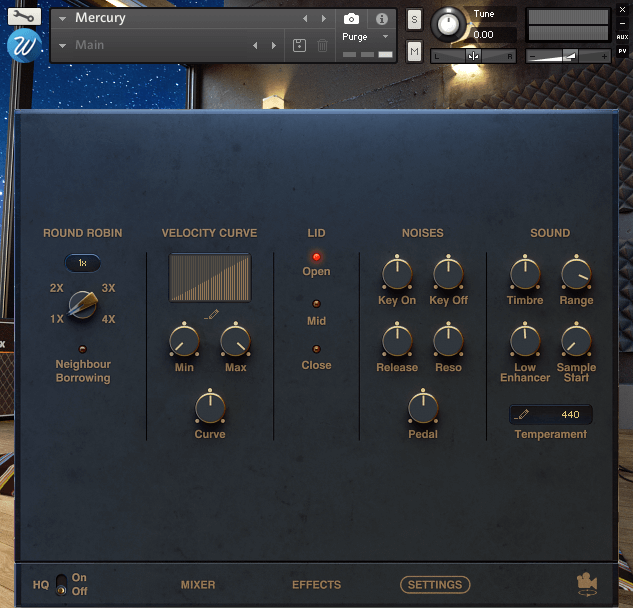The height and width of the screenshot is (608, 633).
Task: Click the volume plus button
Action: 604,56
